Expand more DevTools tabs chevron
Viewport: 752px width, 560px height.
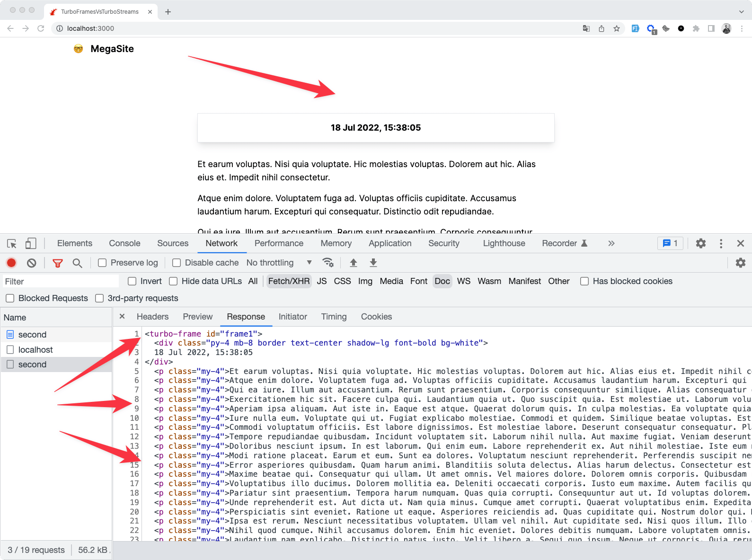point(611,243)
